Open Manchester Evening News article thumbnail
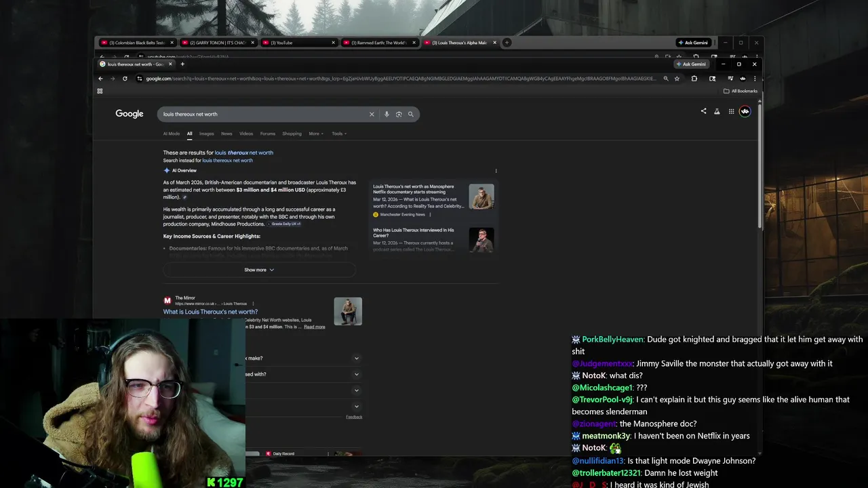Screen dimensions: 868x488 pyautogui.click(x=481, y=197)
